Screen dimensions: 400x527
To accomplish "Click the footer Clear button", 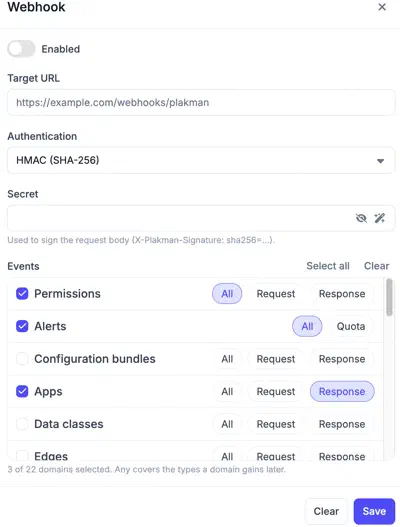I will 326,511.
